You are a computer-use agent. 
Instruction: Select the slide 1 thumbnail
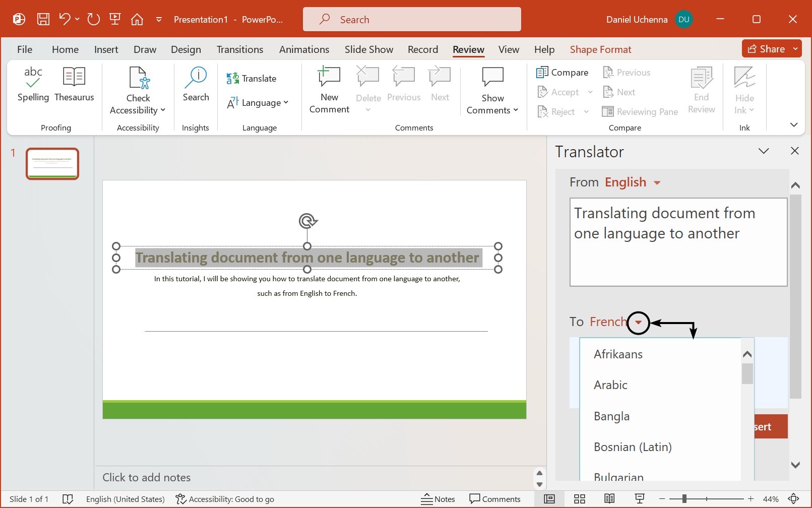[x=52, y=163]
